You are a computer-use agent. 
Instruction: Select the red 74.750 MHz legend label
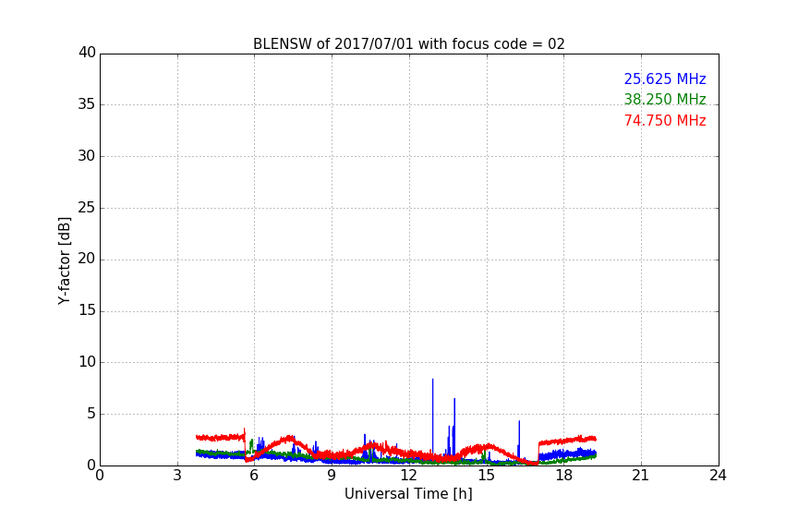click(665, 121)
